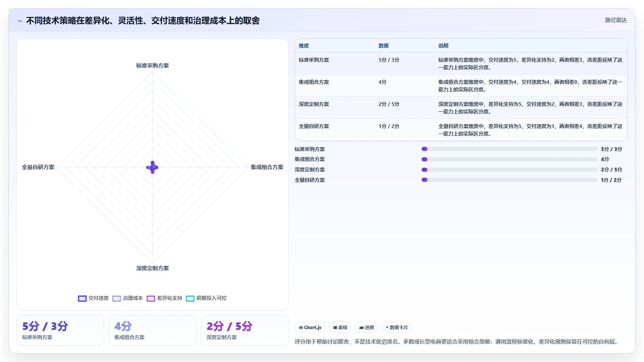Click the 说明 table column header

[443, 46]
